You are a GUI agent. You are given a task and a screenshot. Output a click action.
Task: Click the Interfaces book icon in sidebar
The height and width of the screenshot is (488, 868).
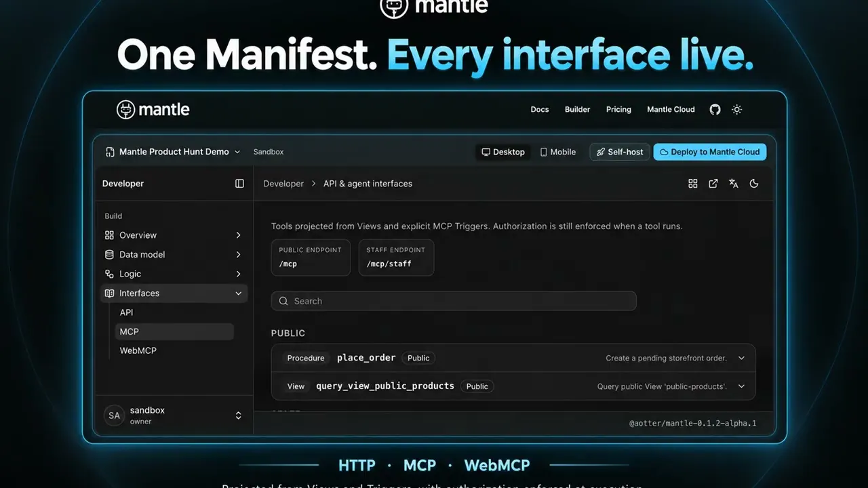click(x=109, y=293)
